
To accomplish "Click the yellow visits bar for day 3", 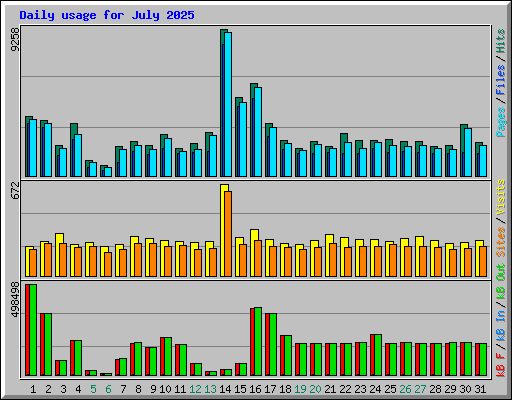I will (x=58, y=255).
